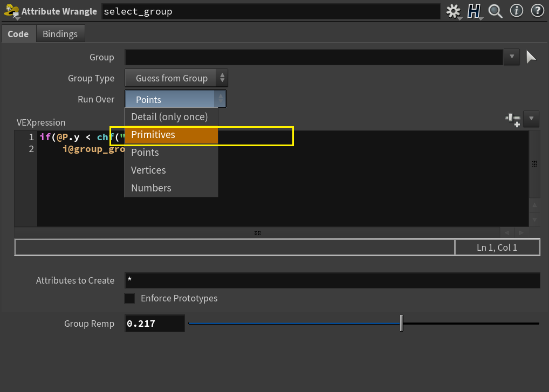Select Detail (only once) option

[x=171, y=117]
